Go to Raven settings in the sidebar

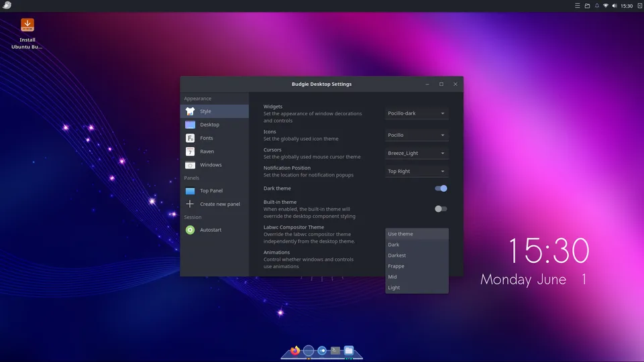215,152
